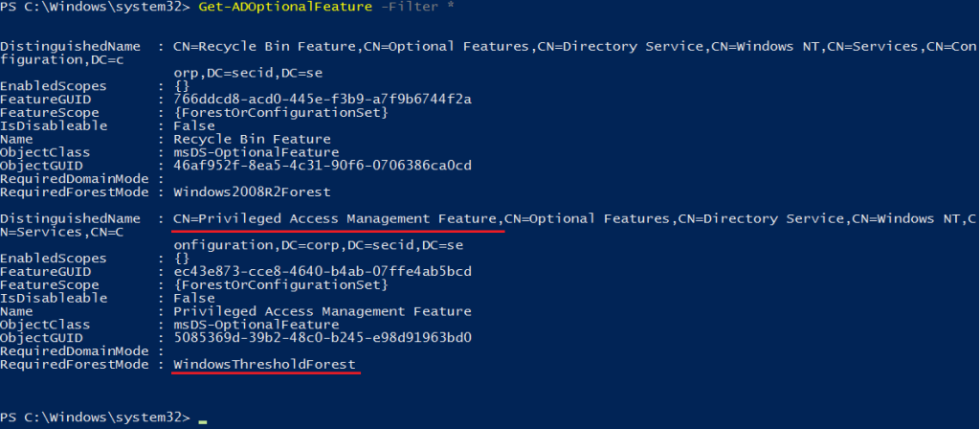Click the second ForestOrConfigurationSet FeatureScope value
Screen dimensions: 980x429
(x=281, y=284)
